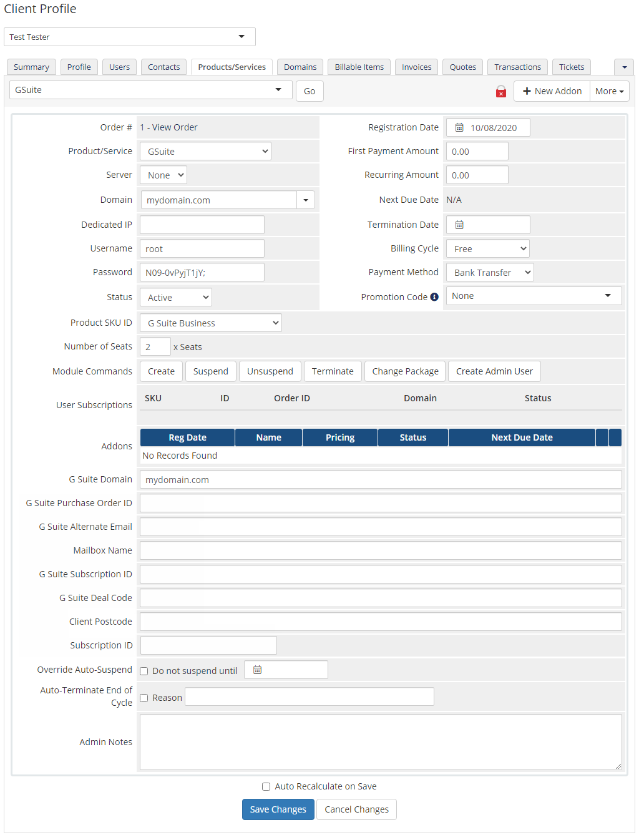This screenshot has width=639, height=840.
Task: Expand the additional tabs dropdown arrow
Action: point(624,67)
